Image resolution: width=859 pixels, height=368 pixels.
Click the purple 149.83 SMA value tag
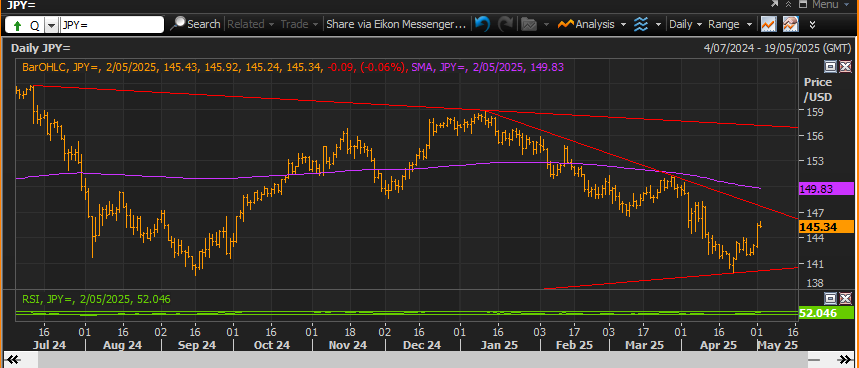pyautogui.click(x=827, y=189)
